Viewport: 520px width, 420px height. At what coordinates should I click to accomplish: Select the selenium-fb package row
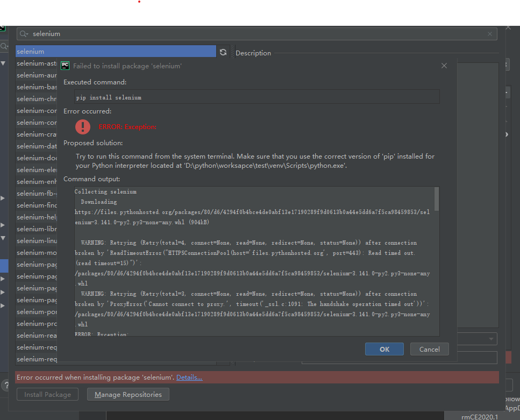(x=37, y=194)
